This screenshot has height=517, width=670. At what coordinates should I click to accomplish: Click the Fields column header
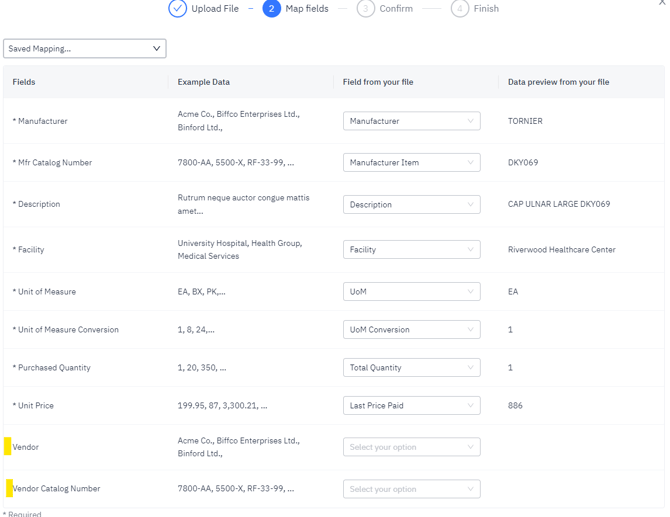[24, 82]
